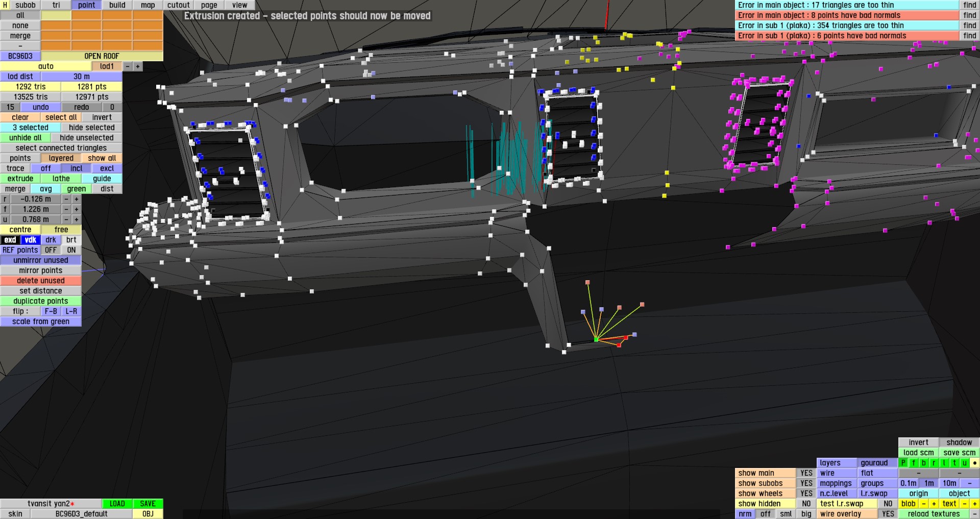The image size is (980, 519).
Task: Switch to the tri mode tab
Action: tap(56, 5)
